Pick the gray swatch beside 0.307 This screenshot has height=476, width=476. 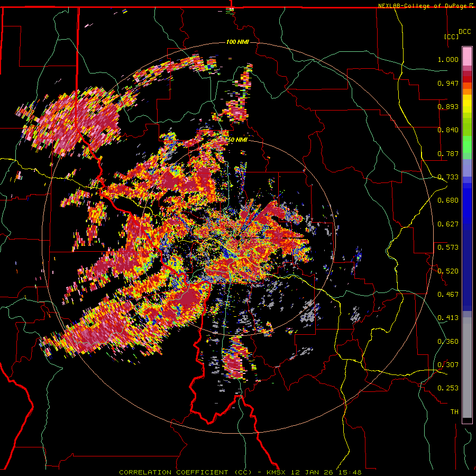pos(467,368)
